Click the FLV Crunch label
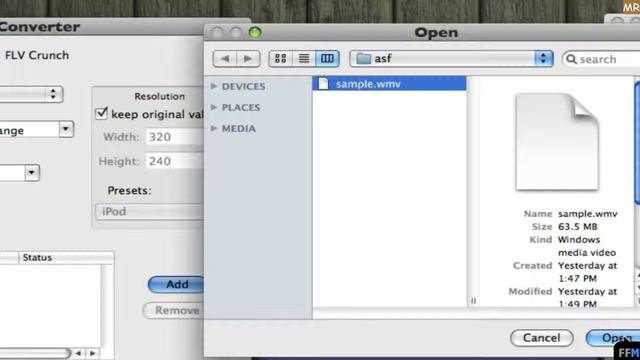 click(37, 55)
